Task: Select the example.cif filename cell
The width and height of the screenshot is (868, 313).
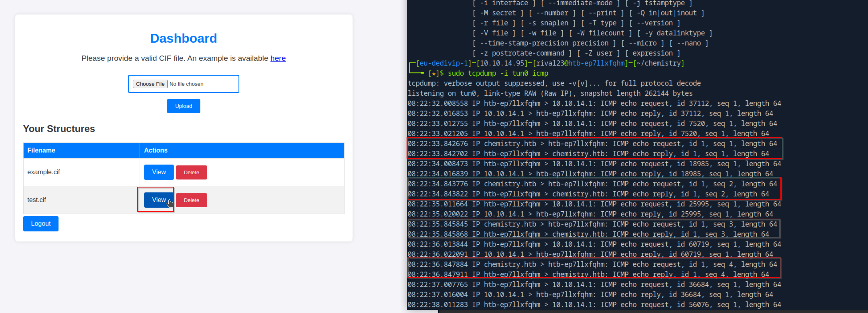Action: (x=43, y=172)
